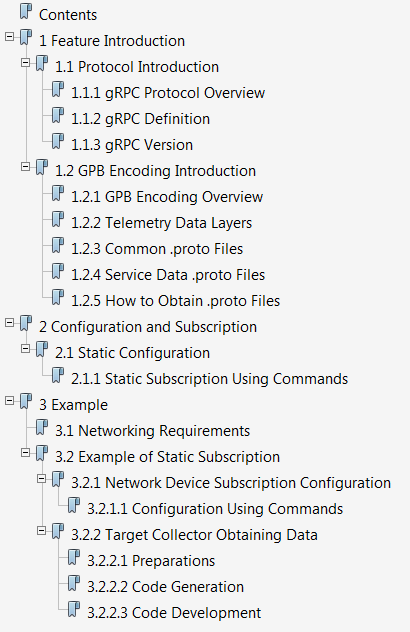Collapse the 3 Example chapter
This screenshot has width=410, height=632.
pyautogui.click(x=9, y=401)
